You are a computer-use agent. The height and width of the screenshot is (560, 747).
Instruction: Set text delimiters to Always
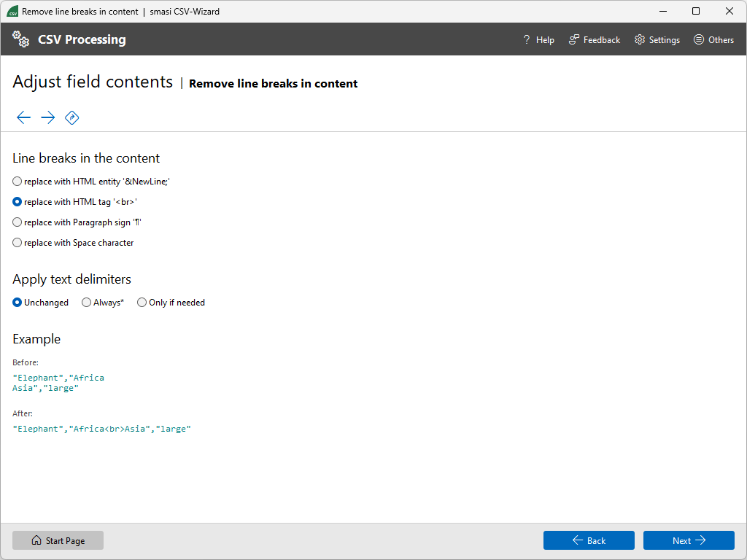(x=86, y=302)
